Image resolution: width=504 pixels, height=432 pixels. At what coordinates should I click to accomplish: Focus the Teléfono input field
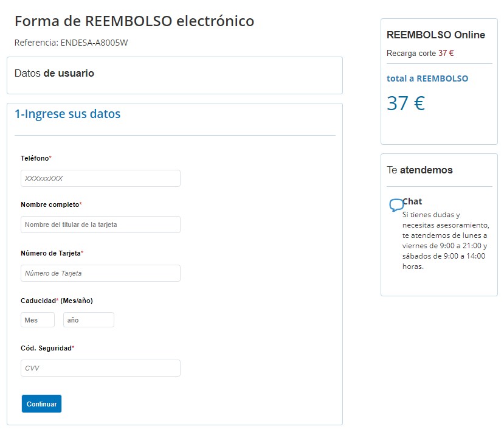[x=100, y=178]
